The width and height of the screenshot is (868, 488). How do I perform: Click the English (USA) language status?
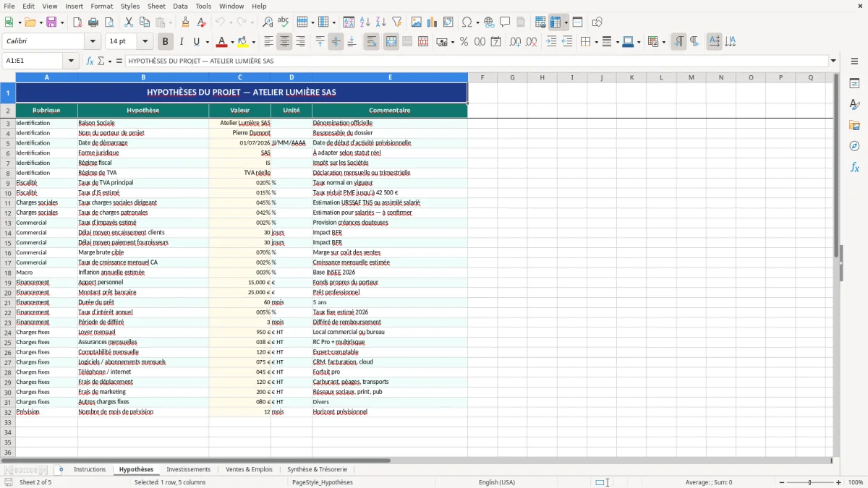click(x=497, y=482)
